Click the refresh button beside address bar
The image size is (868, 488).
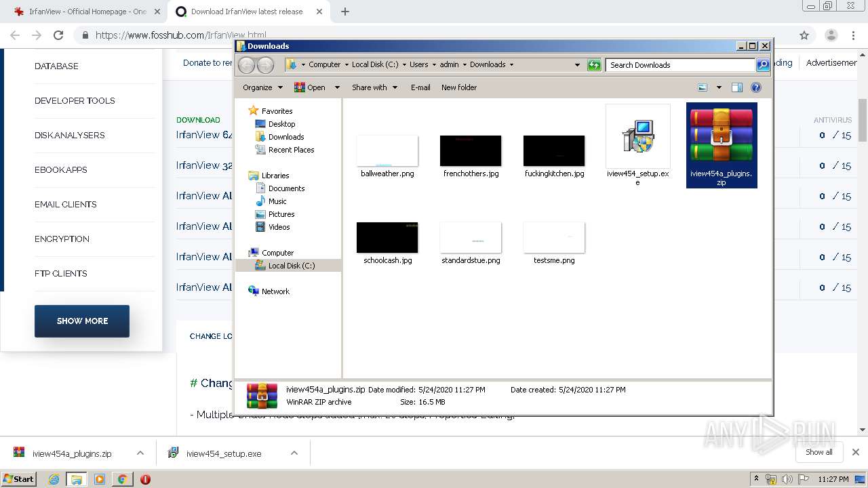pos(594,65)
